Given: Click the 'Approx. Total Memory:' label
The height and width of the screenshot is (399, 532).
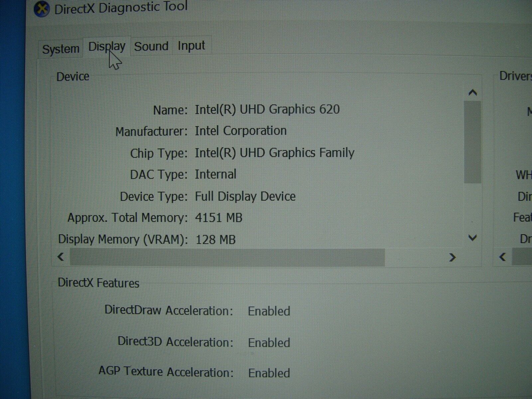Looking at the screenshot, I should [128, 218].
